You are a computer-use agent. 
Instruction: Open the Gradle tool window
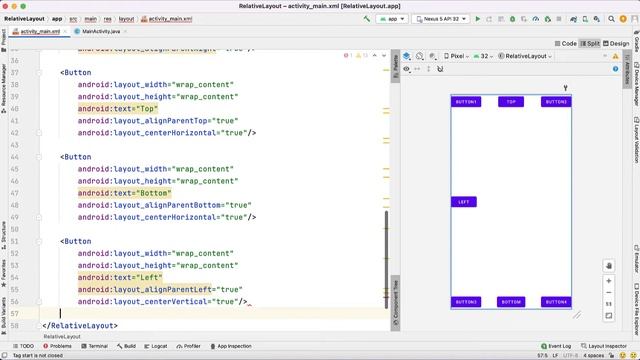(x=636, y=40)
